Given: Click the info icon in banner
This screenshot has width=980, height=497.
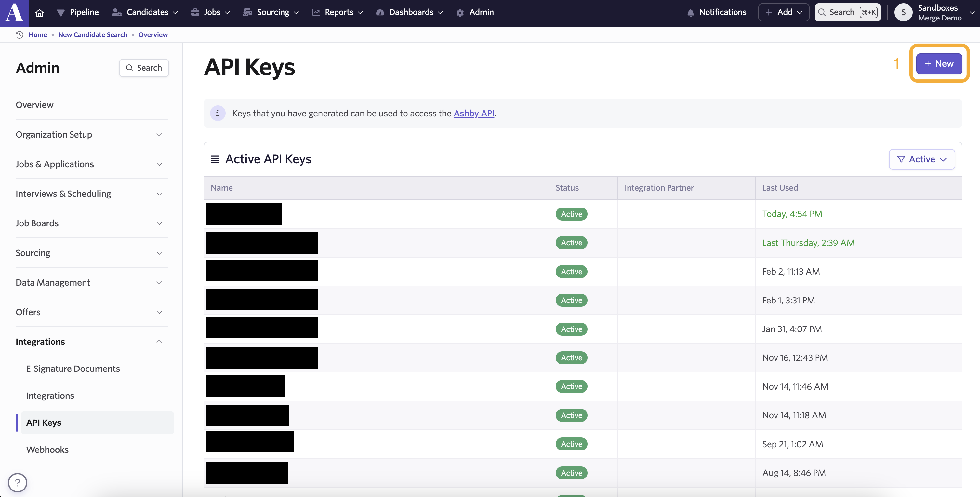Looking at the screenshot, I should tap(218, 114).
